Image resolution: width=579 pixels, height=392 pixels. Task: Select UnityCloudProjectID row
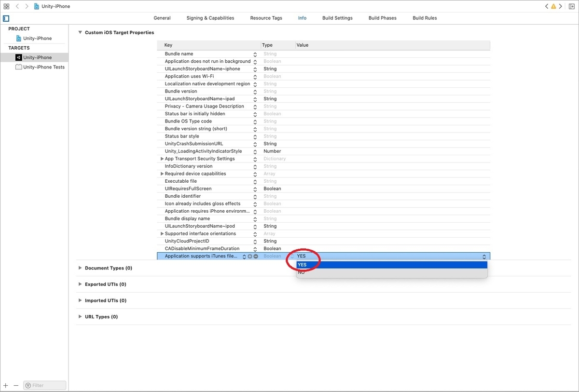tap(324, 241)
